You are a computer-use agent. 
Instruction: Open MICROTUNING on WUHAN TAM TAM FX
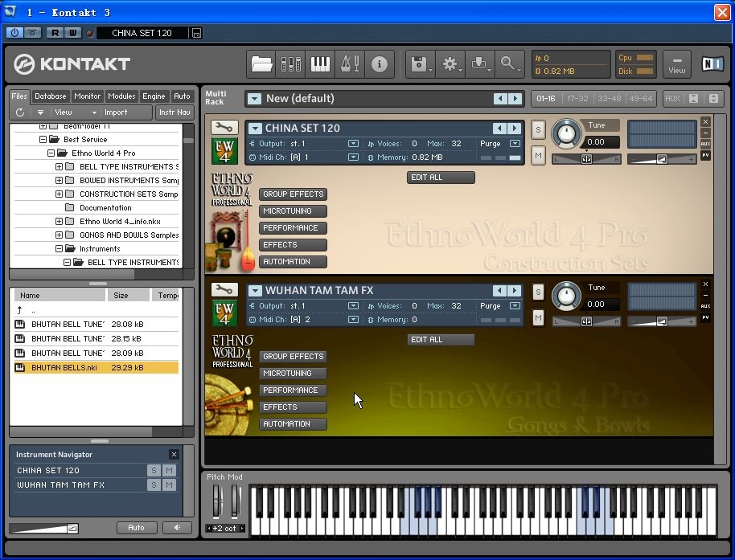pos(293,373)
